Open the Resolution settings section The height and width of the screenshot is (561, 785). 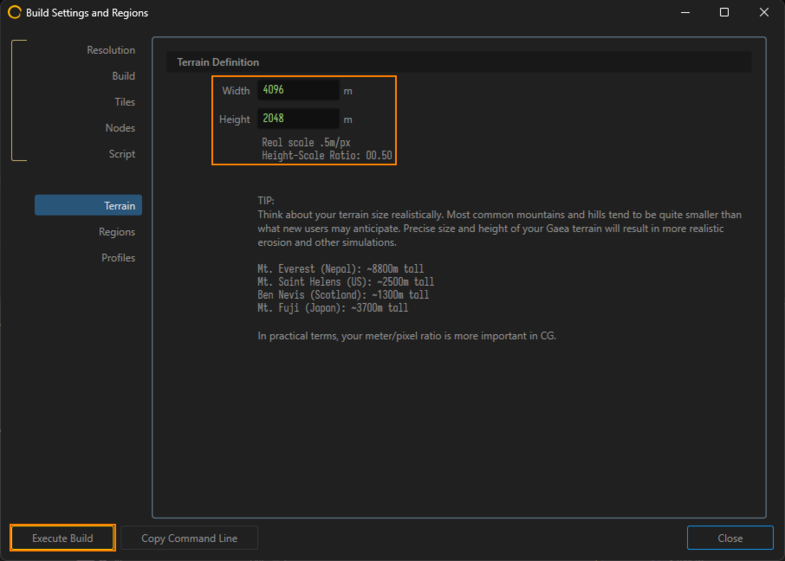point(111,50)
